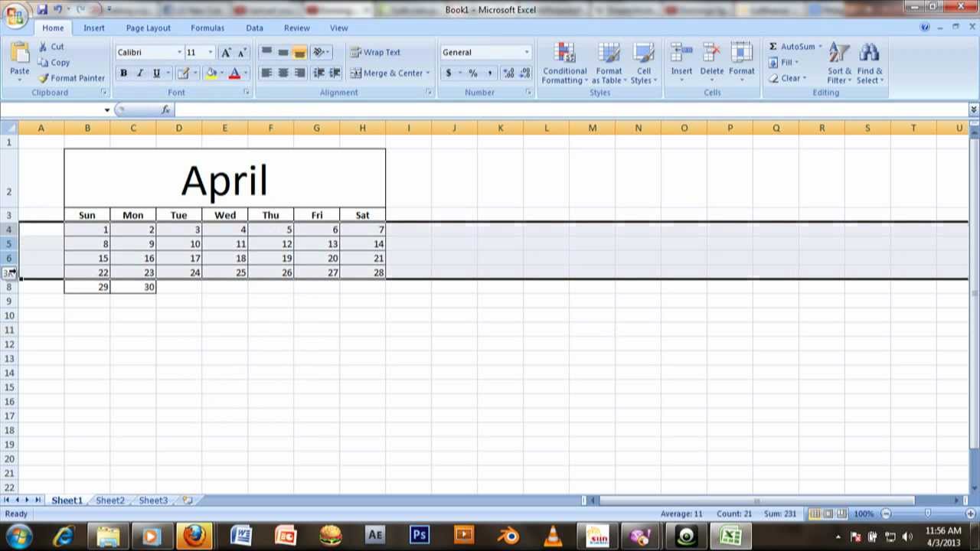Open the Sheet2 worksheet tab
The width and height of the screenshot is (980, 551).
pos(109,500)
